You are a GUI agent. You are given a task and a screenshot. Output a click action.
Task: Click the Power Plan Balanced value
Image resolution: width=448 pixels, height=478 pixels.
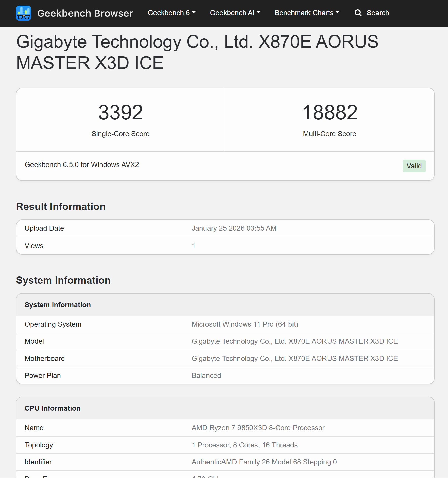click(x=206, y=376)
